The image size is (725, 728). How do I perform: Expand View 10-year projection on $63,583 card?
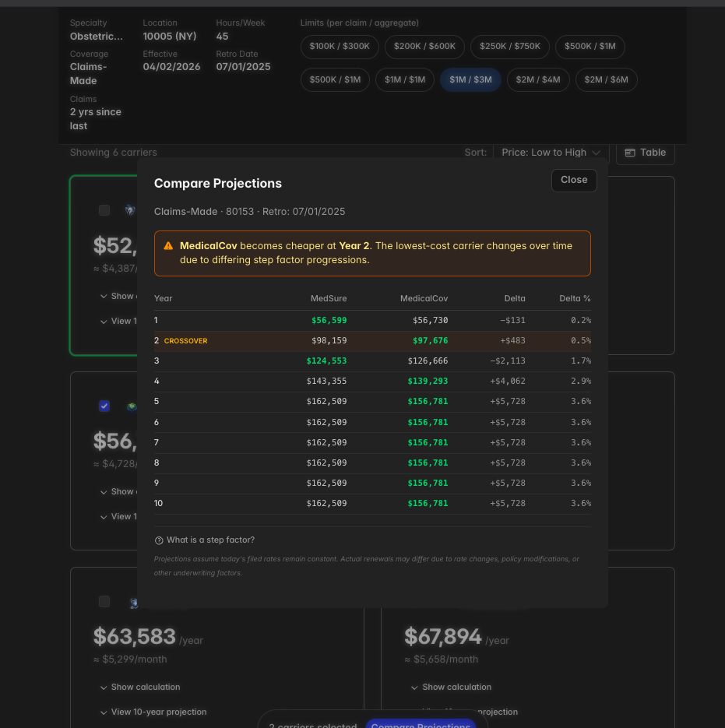pyautogui.click(x=153, y=712)
